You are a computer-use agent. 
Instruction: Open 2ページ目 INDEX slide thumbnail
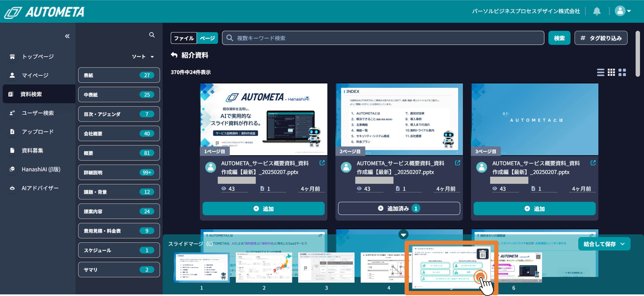point(399,119)
